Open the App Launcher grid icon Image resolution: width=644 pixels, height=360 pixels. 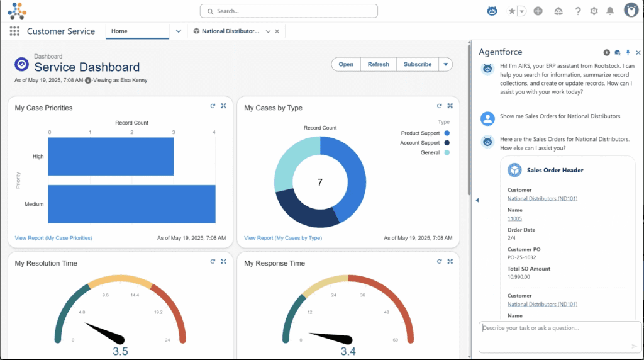point(14,31)
